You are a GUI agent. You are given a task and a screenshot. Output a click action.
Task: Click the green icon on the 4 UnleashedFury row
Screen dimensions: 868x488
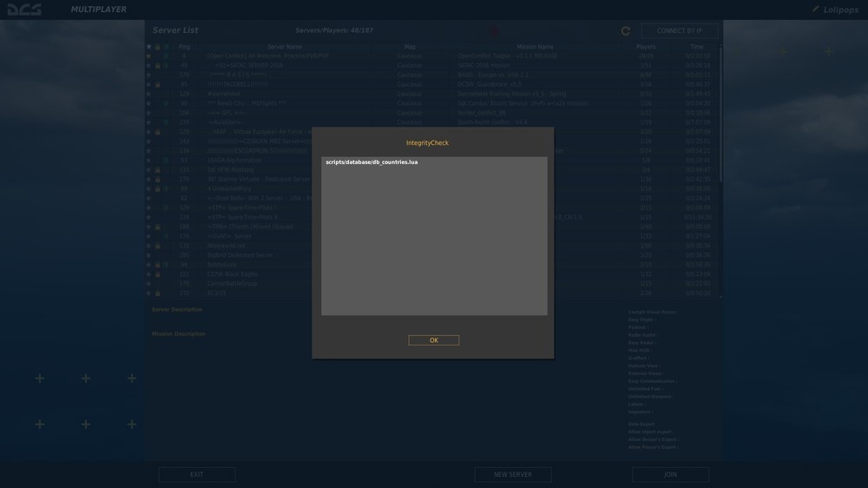coord(166,189)
